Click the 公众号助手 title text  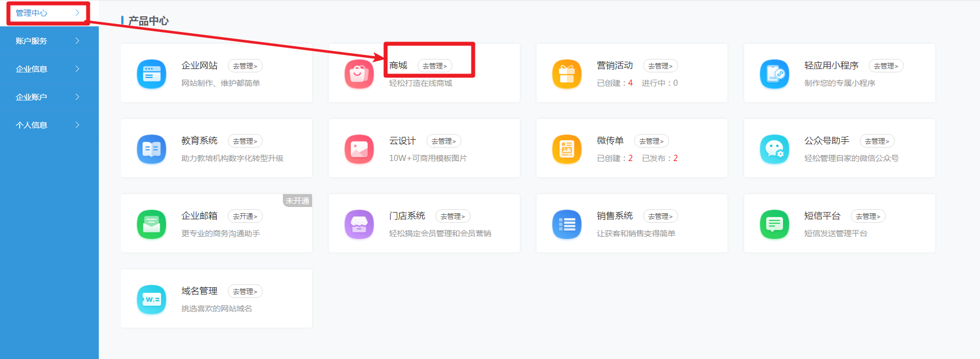pyautogui.click(x=827, y=141)
